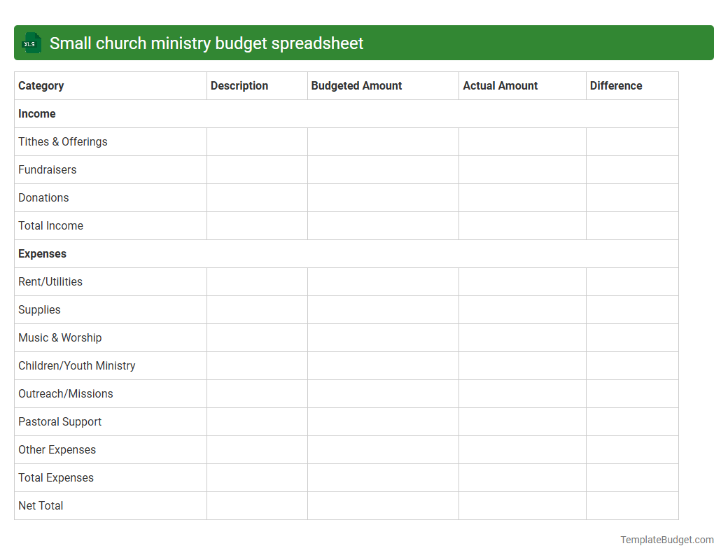Click the Outreach/Missions row label
This screenshot has width=728, height=560.
(x=65, y=393)
